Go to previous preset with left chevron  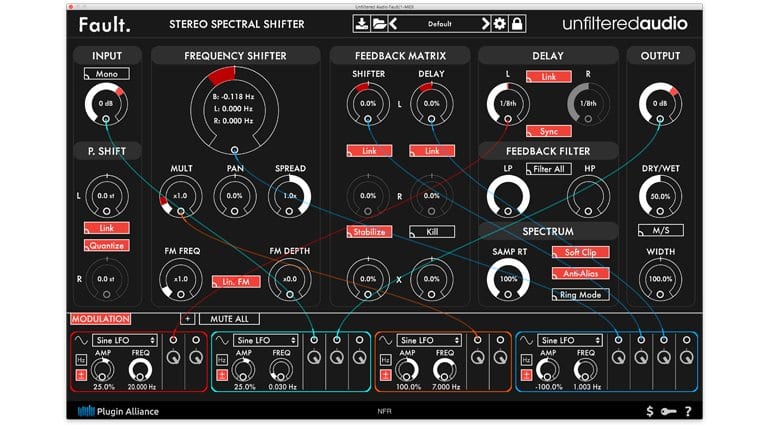tap(393, 24)
